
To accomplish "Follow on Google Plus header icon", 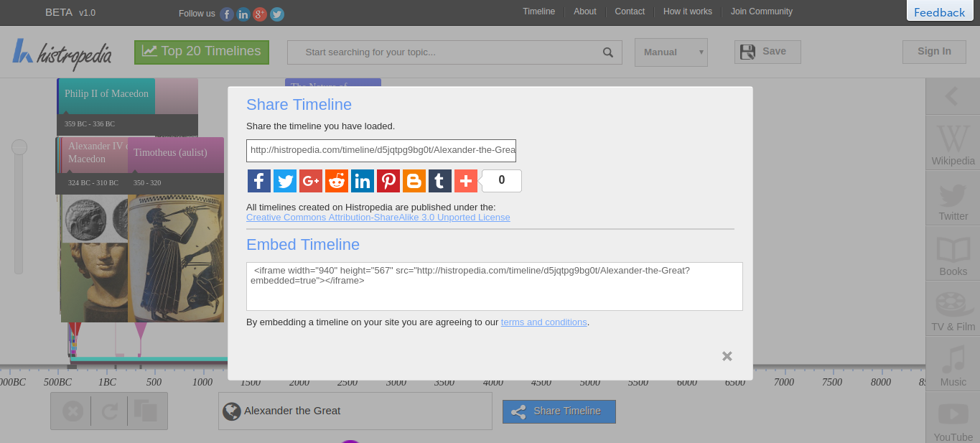I will click(260, 14).
